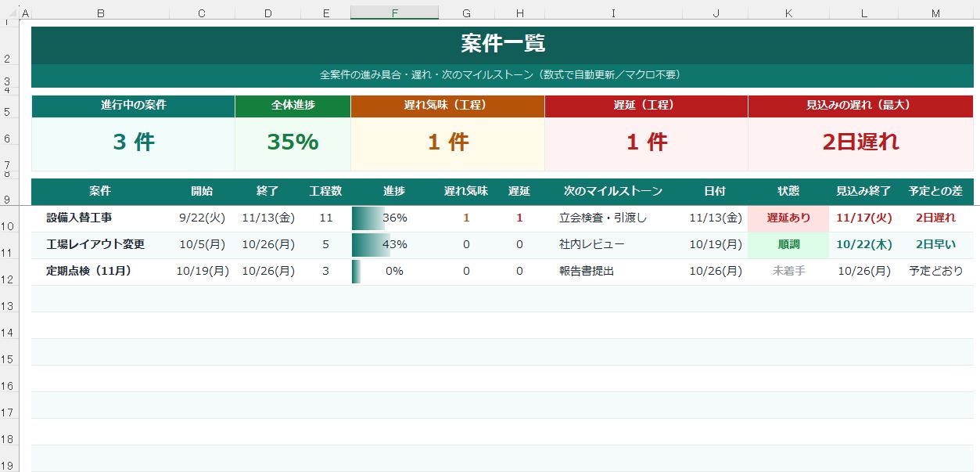Click the 遅延あり status cell
This screenshot has height=472, width=980.
pyautogui.click(x=788, y=218)
